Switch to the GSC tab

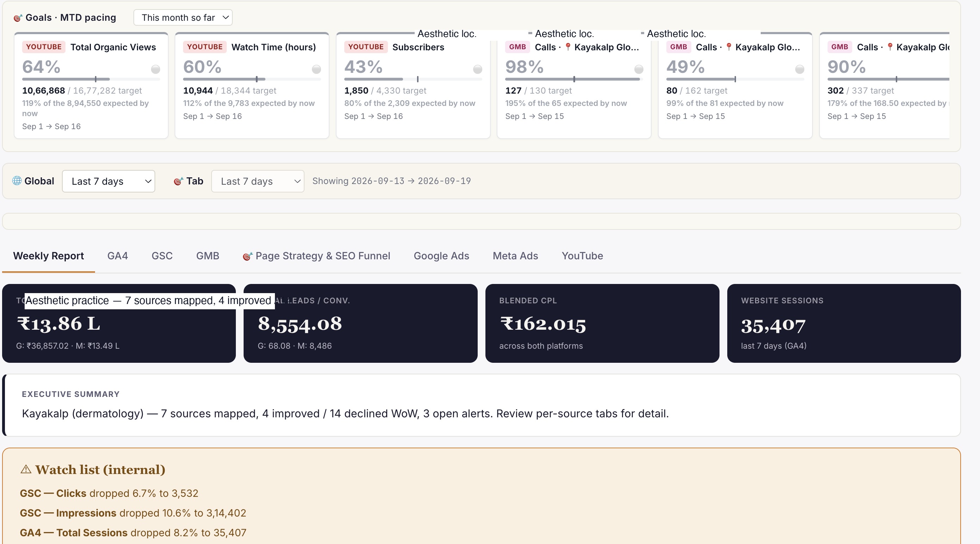(162, 256)
